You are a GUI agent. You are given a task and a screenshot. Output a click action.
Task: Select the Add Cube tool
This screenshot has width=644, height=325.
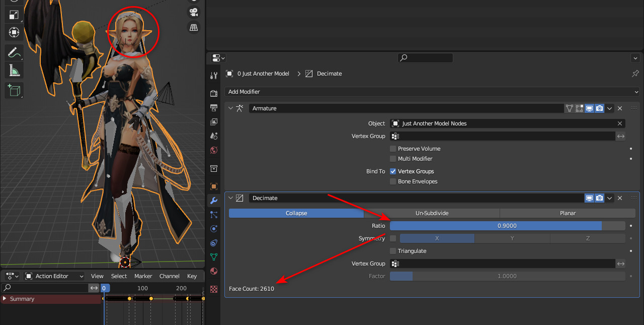tap(14, 90)
